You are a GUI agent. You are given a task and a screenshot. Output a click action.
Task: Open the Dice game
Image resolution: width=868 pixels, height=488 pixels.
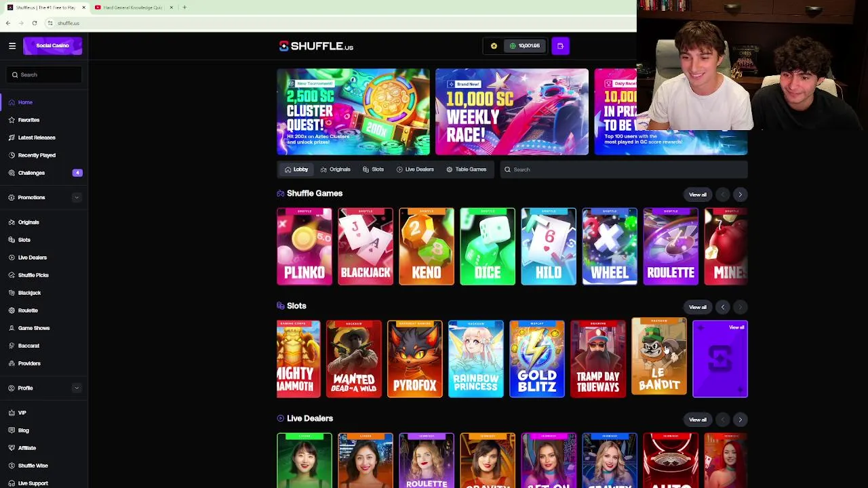(488, 247)
